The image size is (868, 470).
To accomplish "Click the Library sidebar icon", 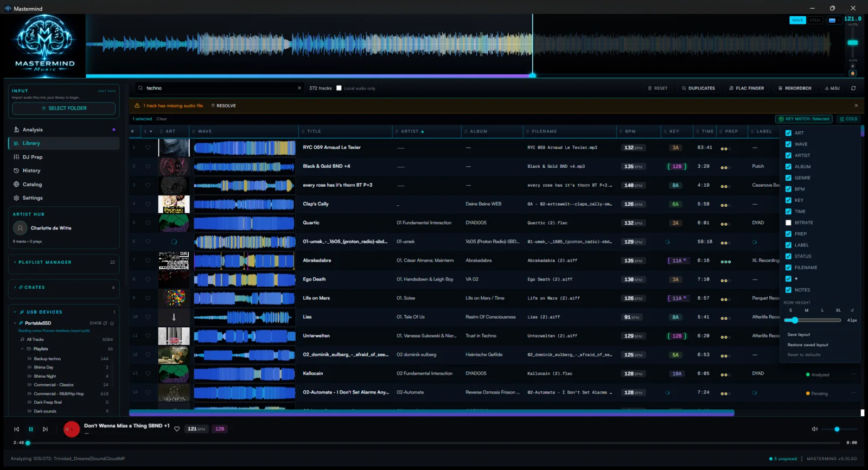I will 16,143.
